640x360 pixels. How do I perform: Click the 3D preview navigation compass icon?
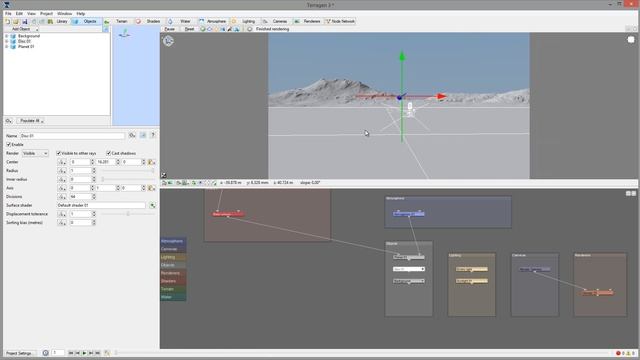point(168,41)
